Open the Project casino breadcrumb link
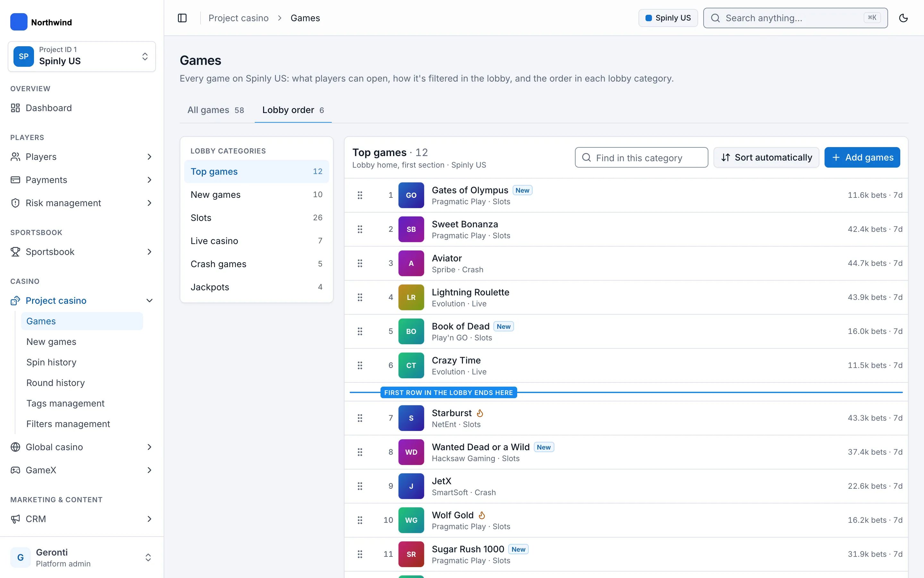Viewport: 924px width, 578px height. click(x=239, y=18)
